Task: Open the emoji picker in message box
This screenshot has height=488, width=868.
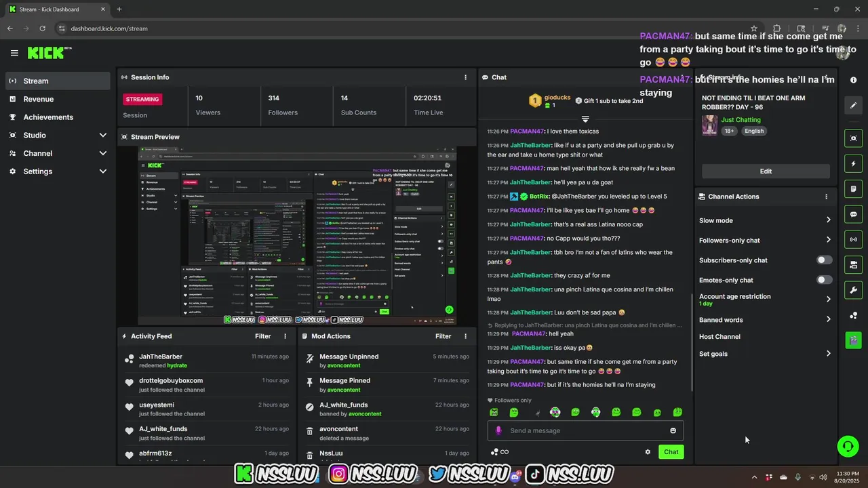Action: point(673,430)
